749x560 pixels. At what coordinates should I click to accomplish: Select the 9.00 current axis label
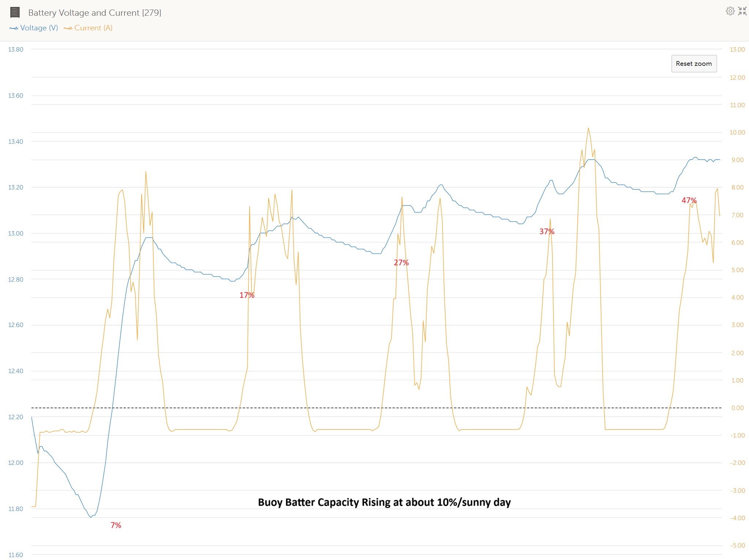[737, 160]
